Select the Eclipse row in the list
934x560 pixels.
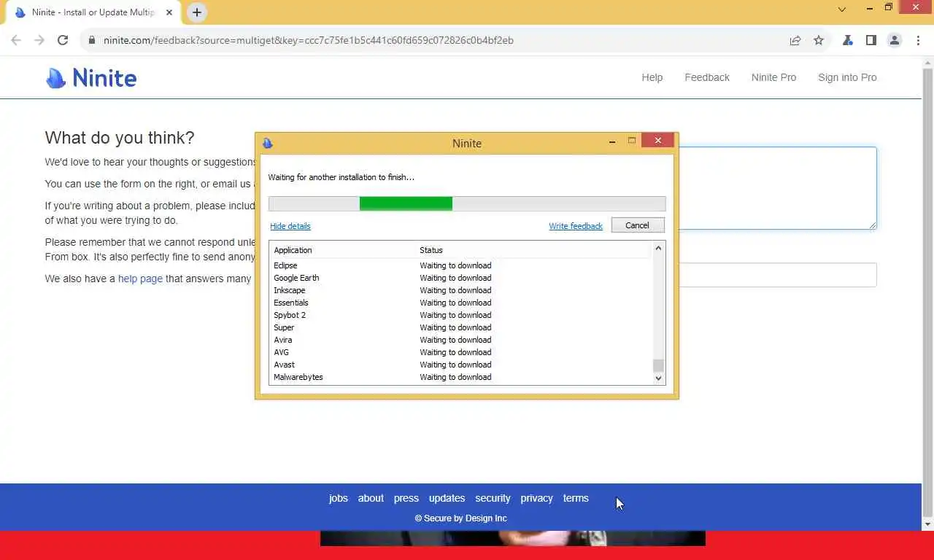[x=460, y=265]
